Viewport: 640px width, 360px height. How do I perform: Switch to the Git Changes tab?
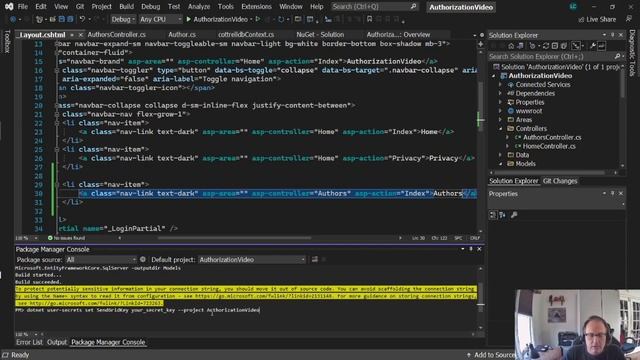[560, 181]
